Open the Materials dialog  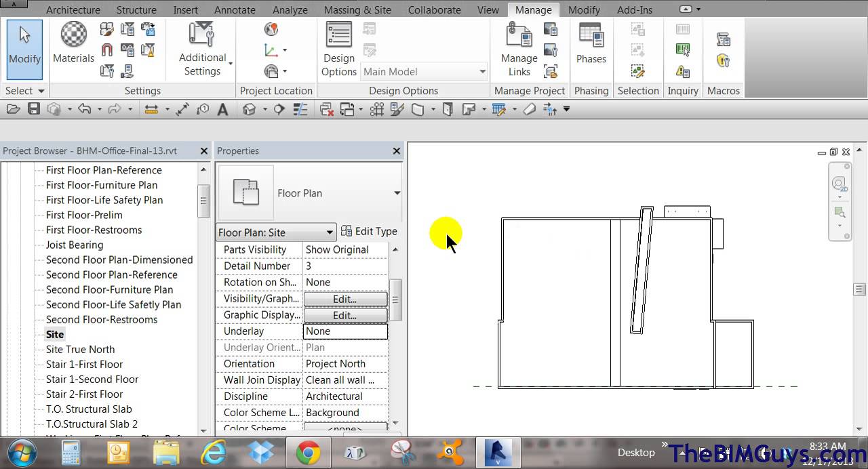coord(73,42)
